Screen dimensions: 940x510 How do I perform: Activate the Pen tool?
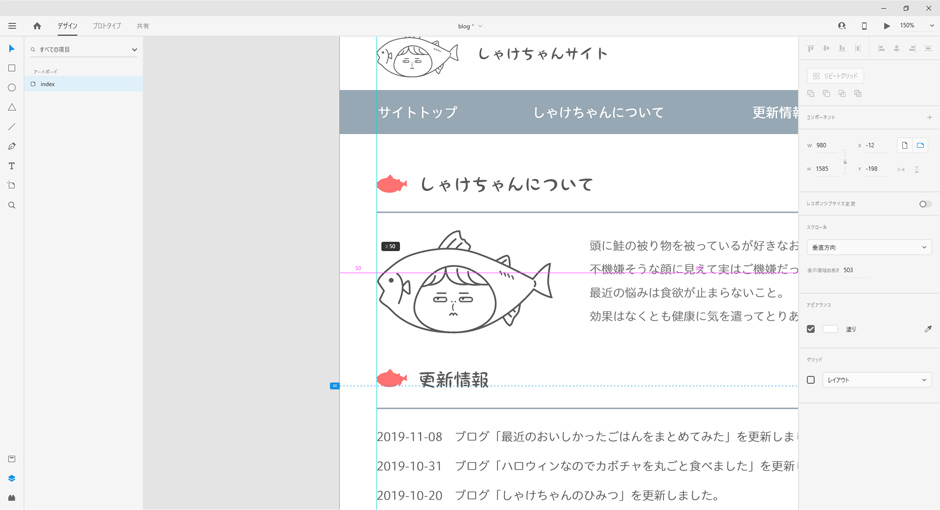click(x=12, y=146)
